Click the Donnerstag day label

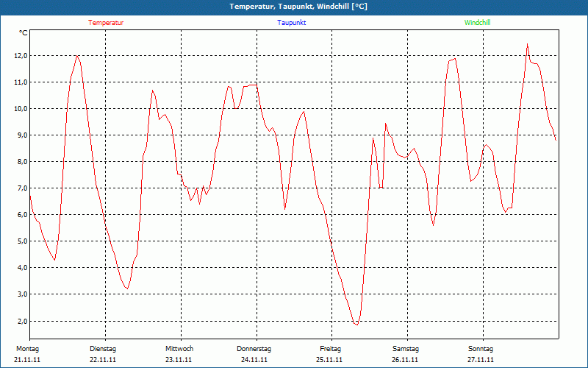click(x=254, y=349)
